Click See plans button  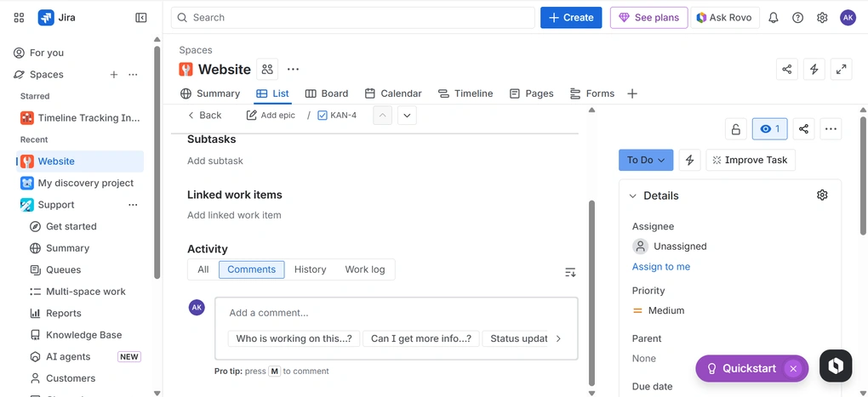(x=648, y=18)
